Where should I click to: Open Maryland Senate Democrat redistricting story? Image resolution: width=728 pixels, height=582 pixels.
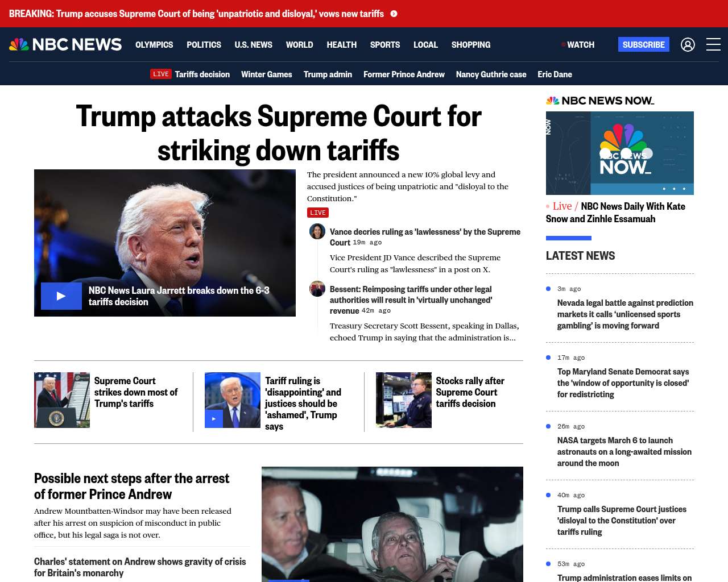(623, 383)
